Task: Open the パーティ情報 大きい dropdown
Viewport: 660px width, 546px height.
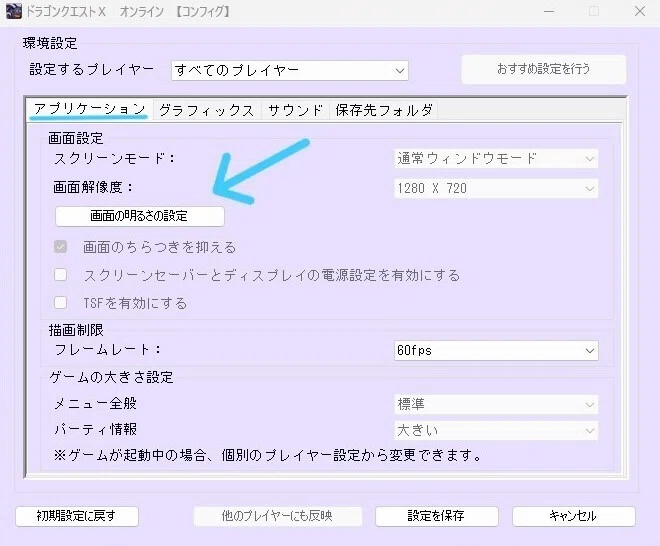Action: click(x=496, y=430)
